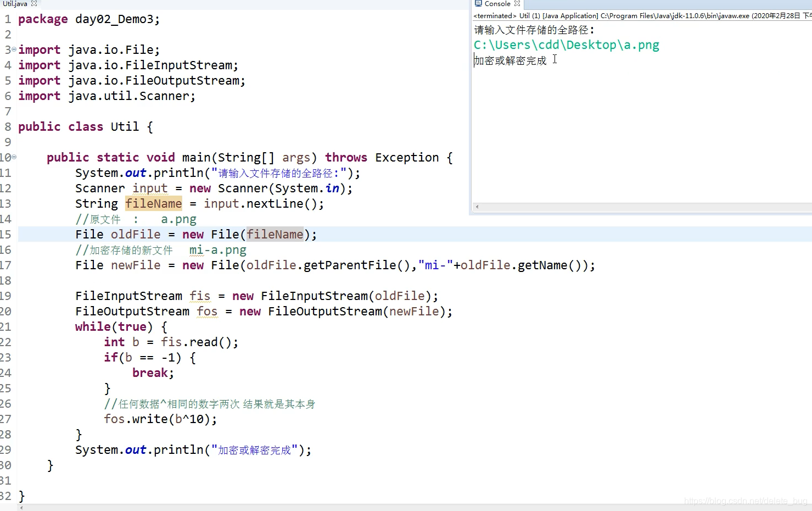
Task: Click highlighted 'fileName' declaration on line 13
Action: 154,204
